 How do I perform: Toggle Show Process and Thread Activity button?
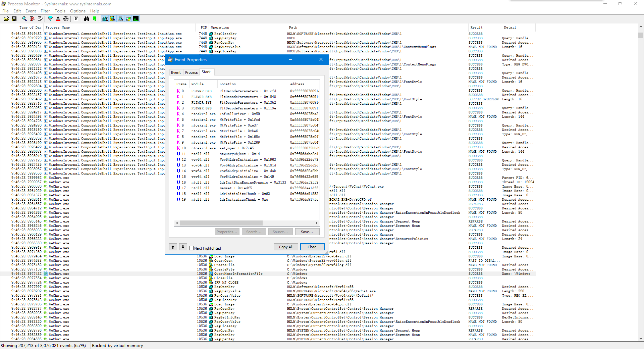tap(128, 19)
